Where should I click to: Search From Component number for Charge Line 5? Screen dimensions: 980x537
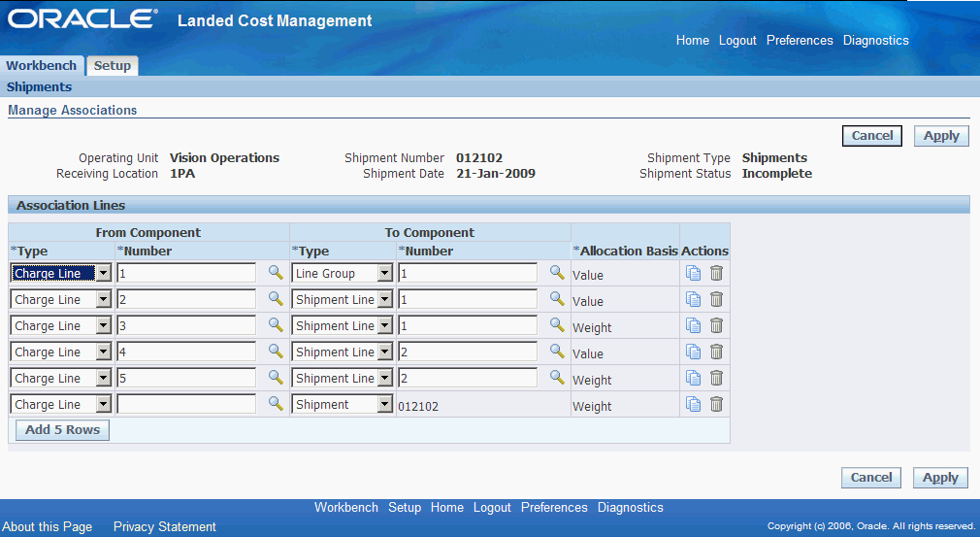click(276, 377)
